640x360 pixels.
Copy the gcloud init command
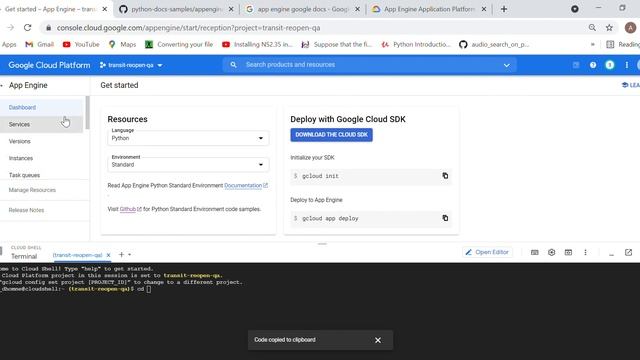[x=445, y=176]
